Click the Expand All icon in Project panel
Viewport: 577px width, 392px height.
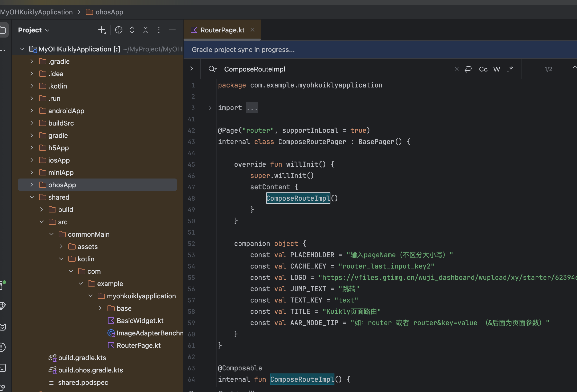(x=132, y=30)
